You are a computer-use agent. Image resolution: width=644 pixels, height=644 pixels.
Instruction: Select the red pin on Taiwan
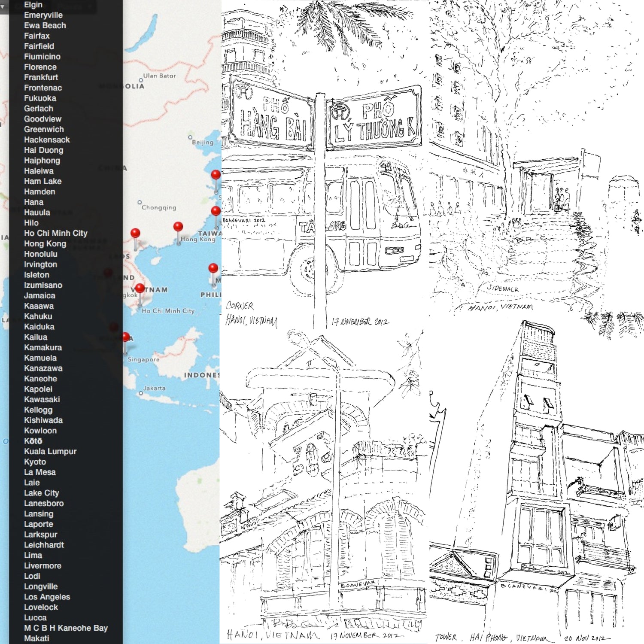click(216, 211)
